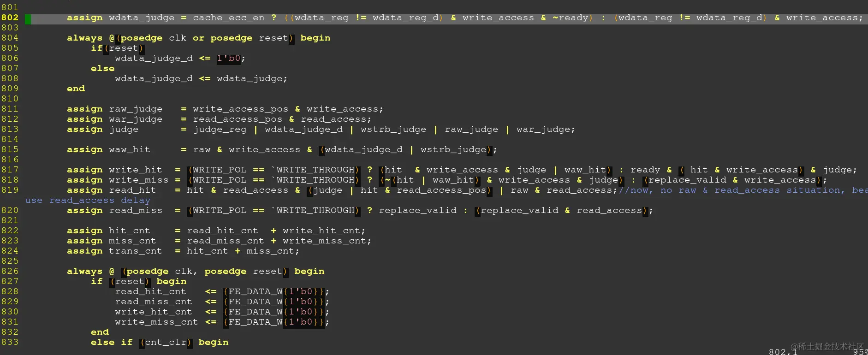Click 'raw_judge' after assign on line 811
Viewport: 868px width, 355px height.
click(136, 109)
